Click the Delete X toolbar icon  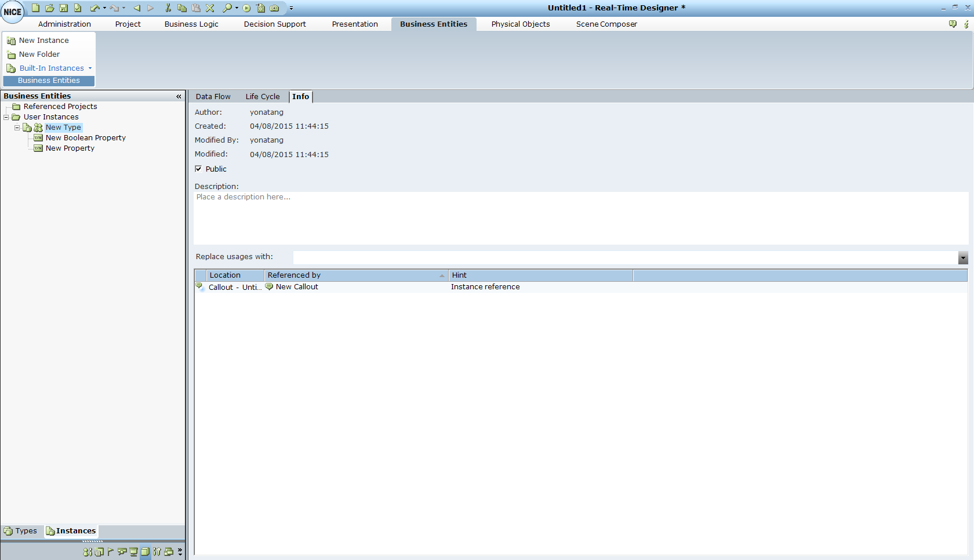[x=210, y=8]
